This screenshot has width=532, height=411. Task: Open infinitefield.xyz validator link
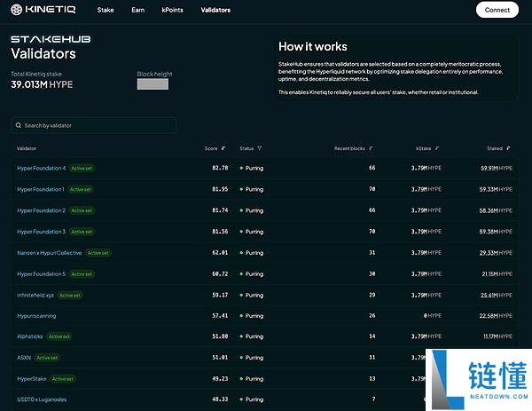35,296
